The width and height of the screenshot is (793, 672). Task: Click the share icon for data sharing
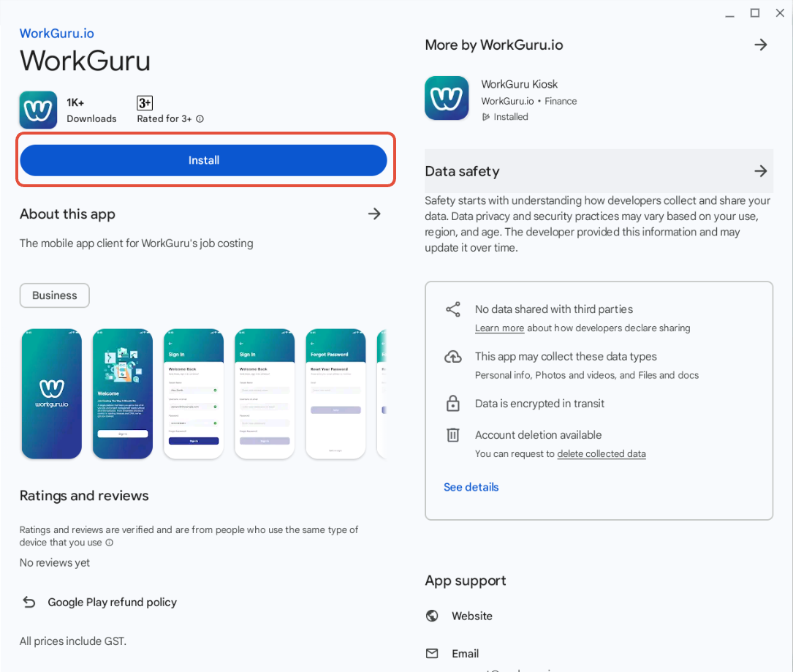point(452,309)
